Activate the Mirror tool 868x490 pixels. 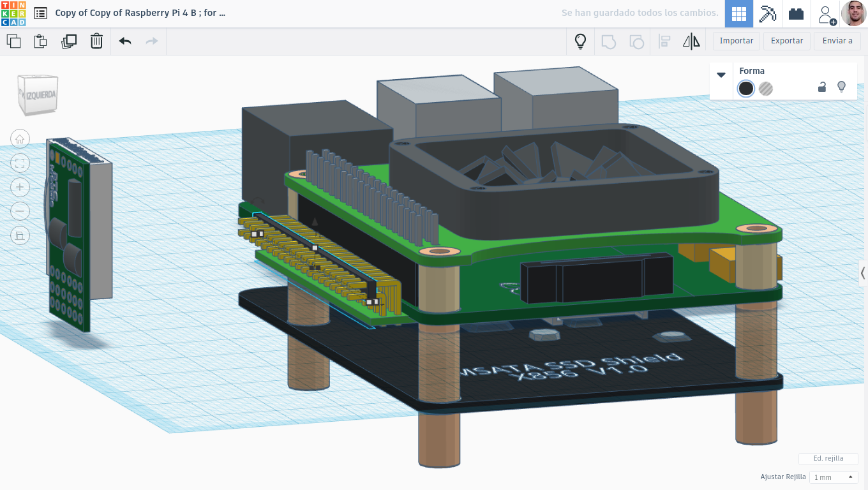click(691, 41)
